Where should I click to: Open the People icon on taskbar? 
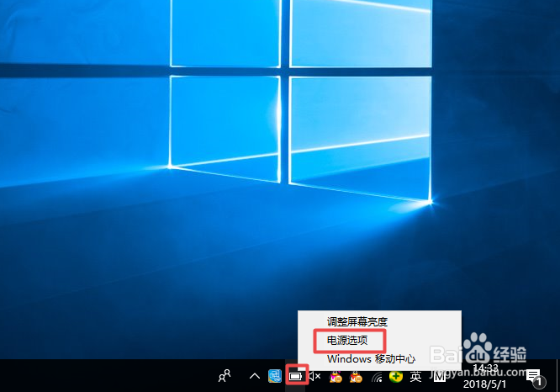[225, 376]
